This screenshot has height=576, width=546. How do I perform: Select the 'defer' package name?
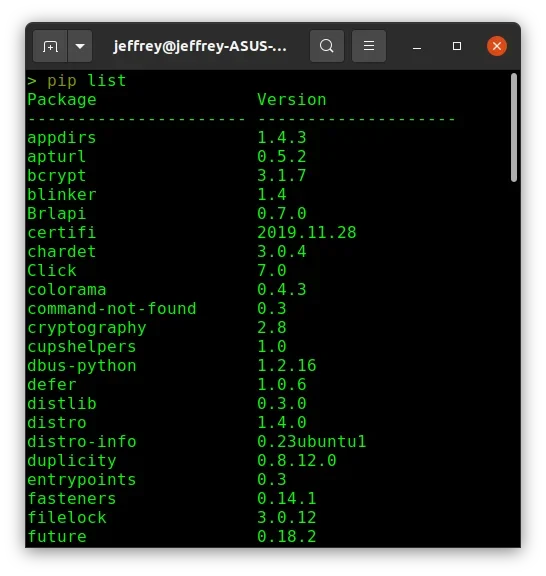(52, 385)
